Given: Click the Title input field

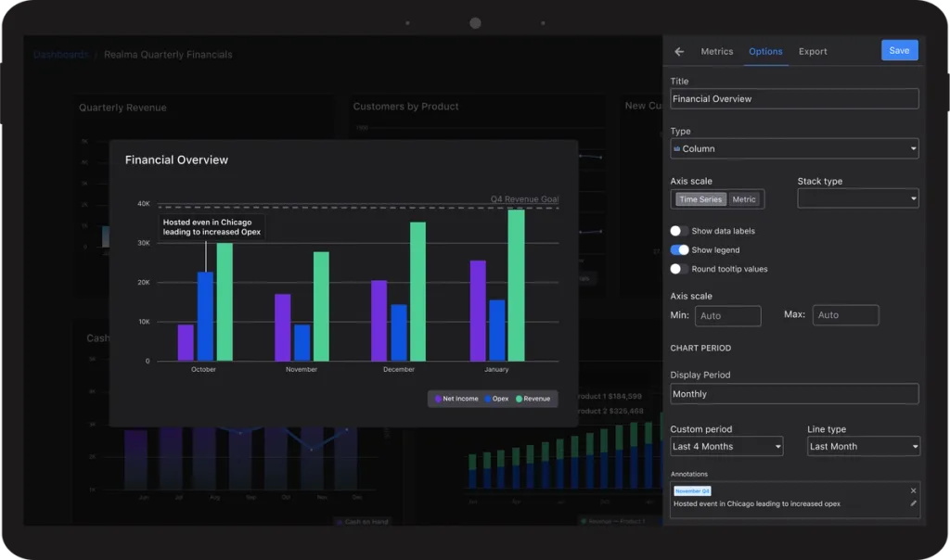Looking at the screenshot, I should pos(794,98).
